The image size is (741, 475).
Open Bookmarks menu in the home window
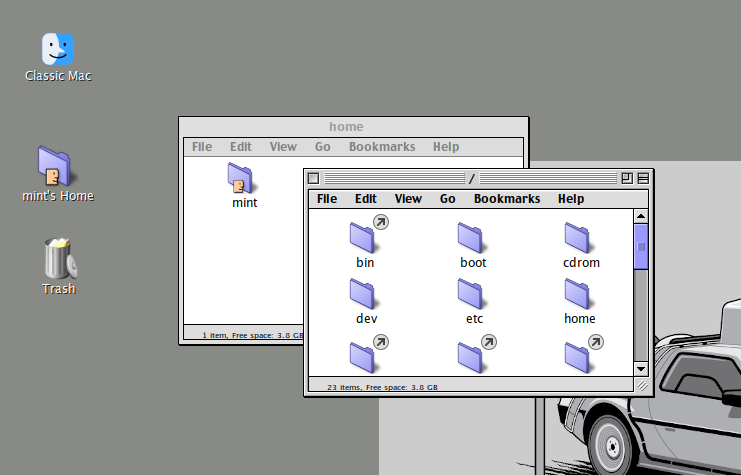(382, 147)
